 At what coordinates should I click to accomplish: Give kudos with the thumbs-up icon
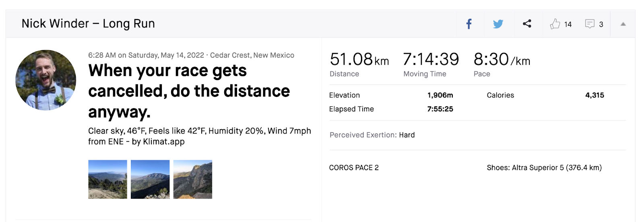[x=555, y=24]
